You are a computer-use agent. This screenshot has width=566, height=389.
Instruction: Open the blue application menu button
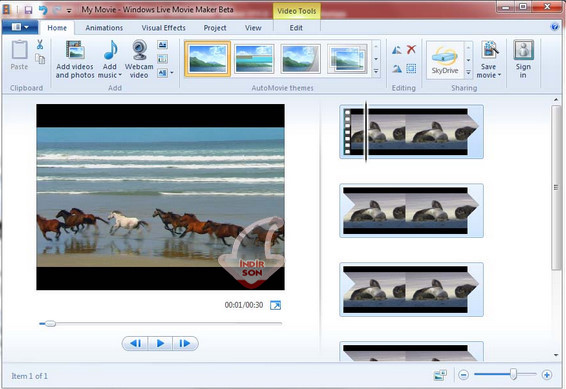(x=20, y=27)
